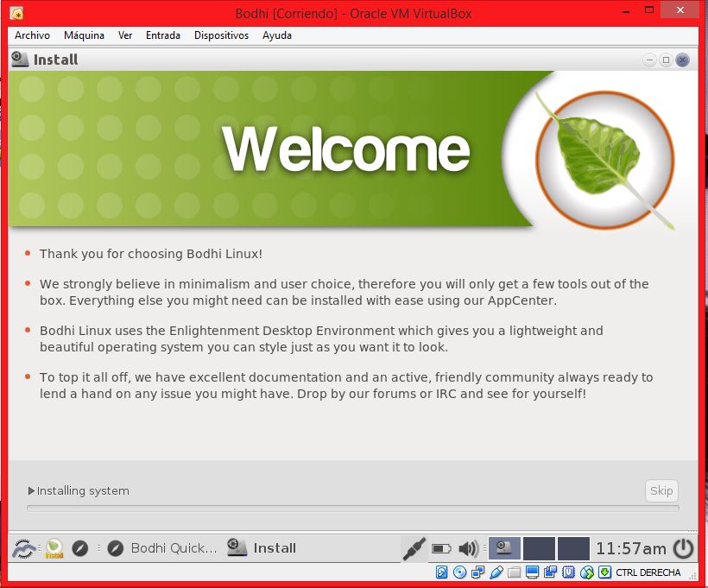Check the battery status icon
Viewport: 708px width, 588px height.
[x=441, y=548]
